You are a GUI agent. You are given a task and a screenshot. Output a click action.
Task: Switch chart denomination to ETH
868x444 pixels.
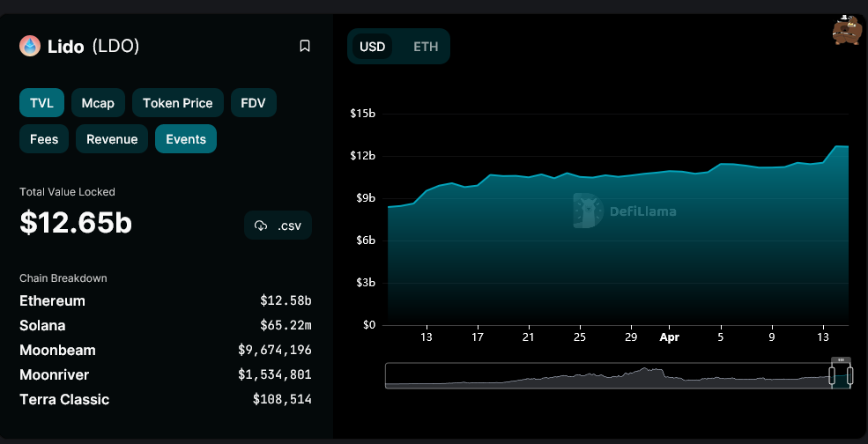(426, 47)
